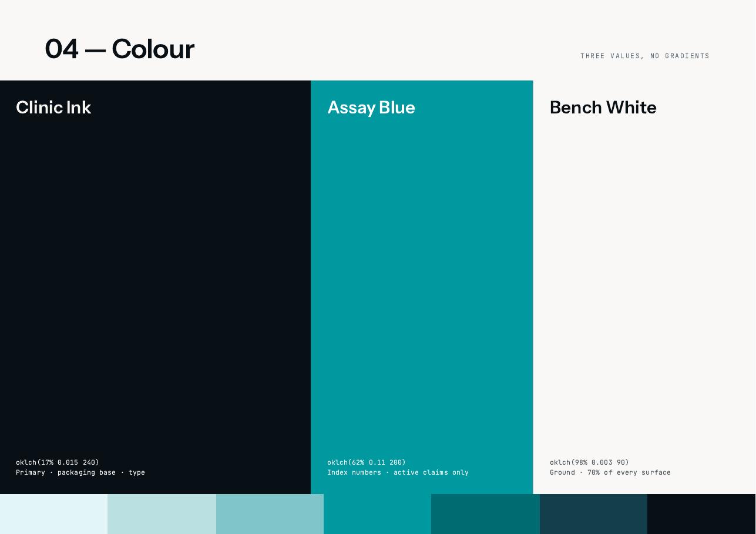Pick the palest blue tint swatch in bottom strip

(x=54, y=514)
